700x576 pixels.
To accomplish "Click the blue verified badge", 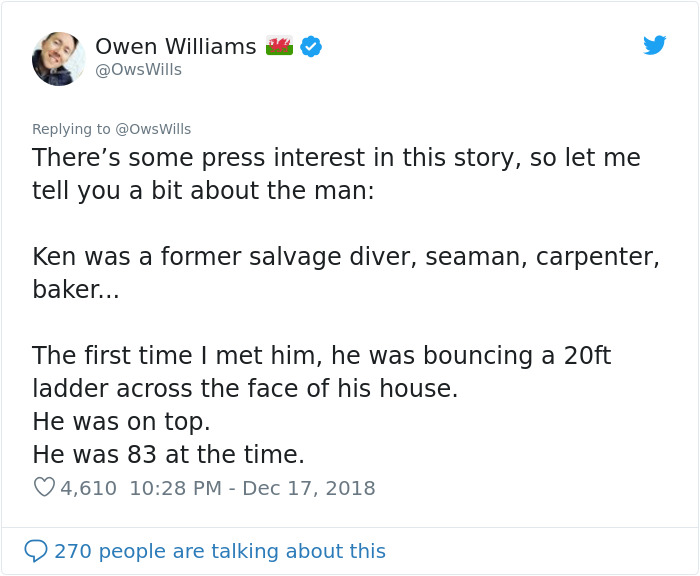I will click(x=311, y=46).
